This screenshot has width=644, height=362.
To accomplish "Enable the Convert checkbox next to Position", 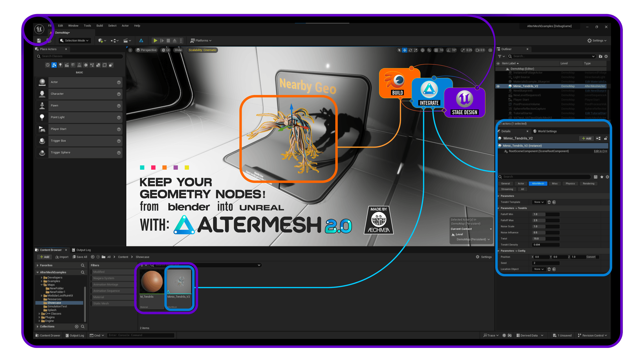I will (597, 257).
